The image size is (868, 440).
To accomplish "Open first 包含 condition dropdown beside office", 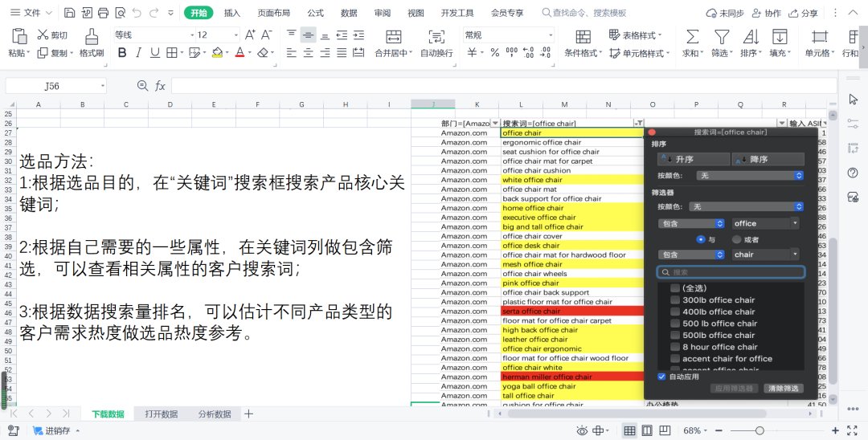I will tap(691, 223).
